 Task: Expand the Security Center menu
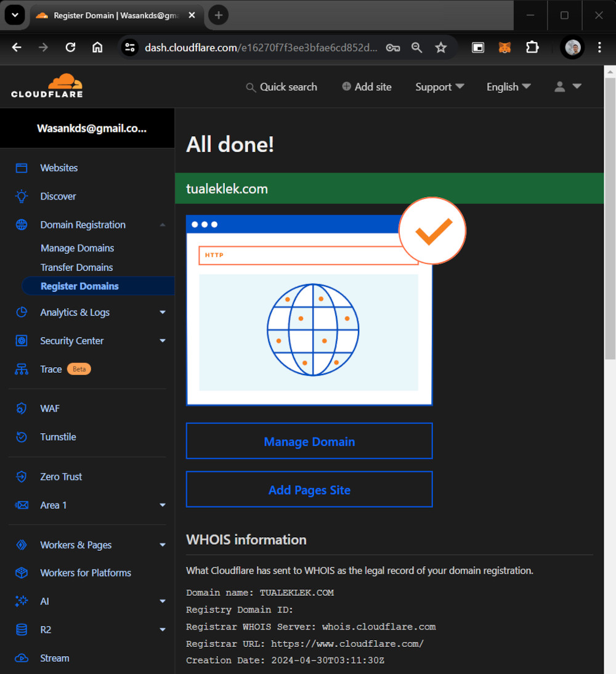pyautogui.click(x=163, y=341)
